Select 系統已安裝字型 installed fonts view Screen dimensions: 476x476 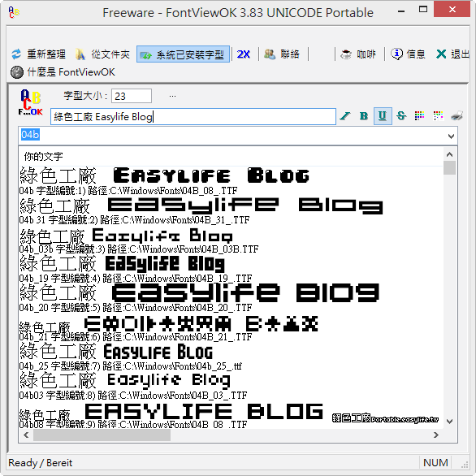point(183,54)
